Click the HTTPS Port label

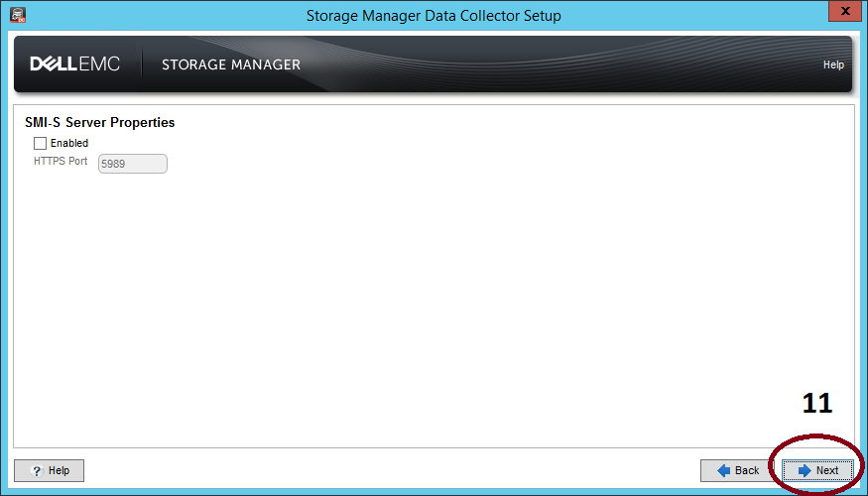coord(61,161)
